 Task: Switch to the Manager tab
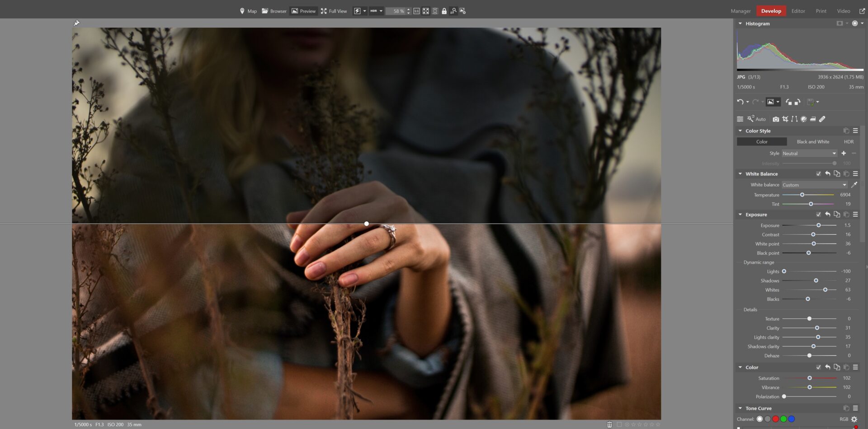[741, 11]
